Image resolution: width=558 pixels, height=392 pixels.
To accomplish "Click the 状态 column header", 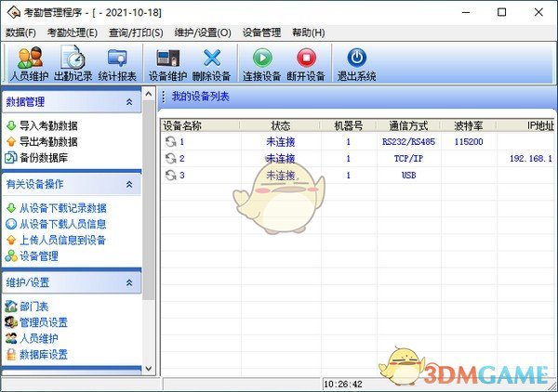I will pyautogui.click(x=281, y=125).
